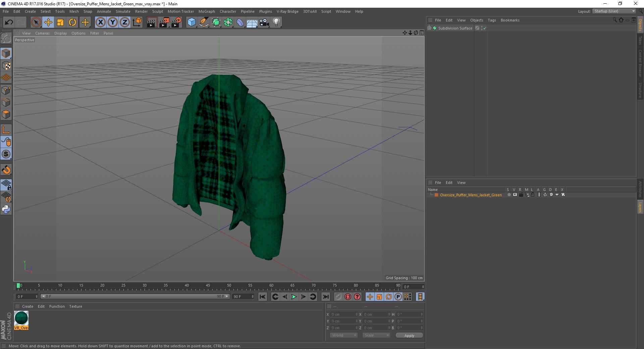Open the viewport Cameras menu
Viewport: 644px width, 349px height.
pos(42,33)
